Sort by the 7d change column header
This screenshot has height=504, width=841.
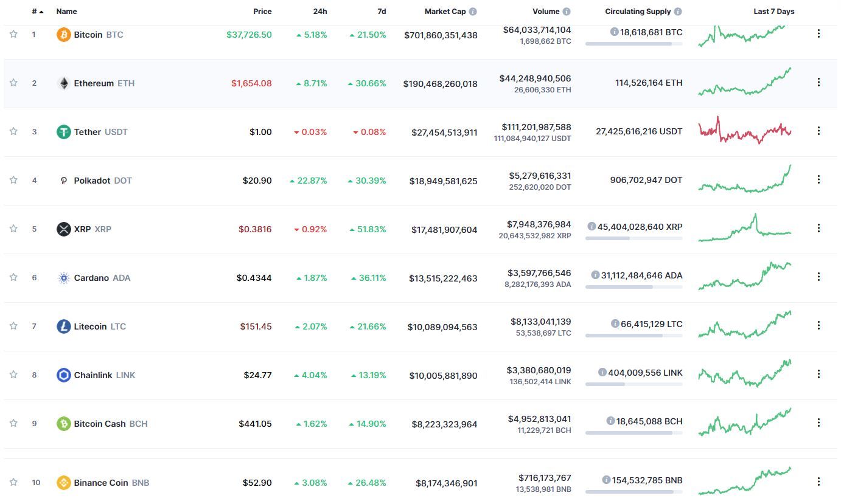coord(382,12)
